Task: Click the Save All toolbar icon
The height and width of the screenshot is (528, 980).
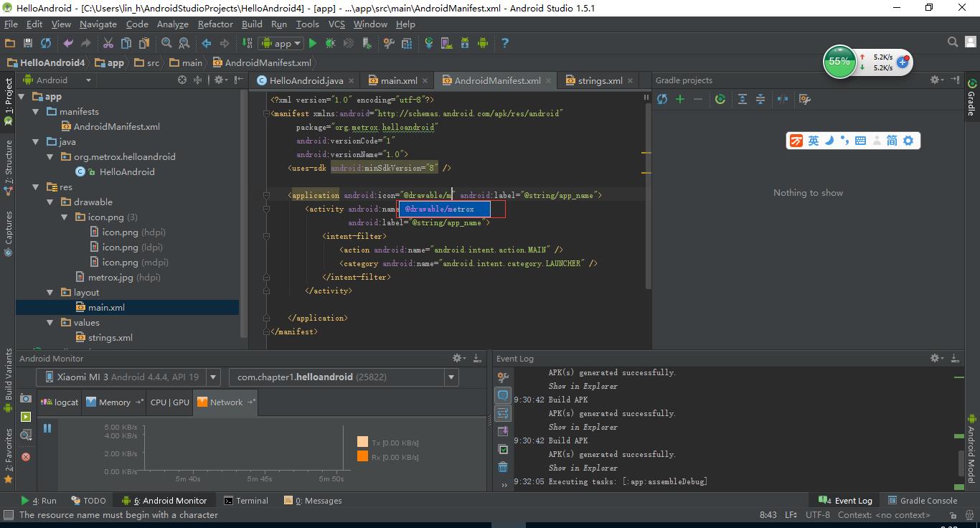Action: (28, 43)
